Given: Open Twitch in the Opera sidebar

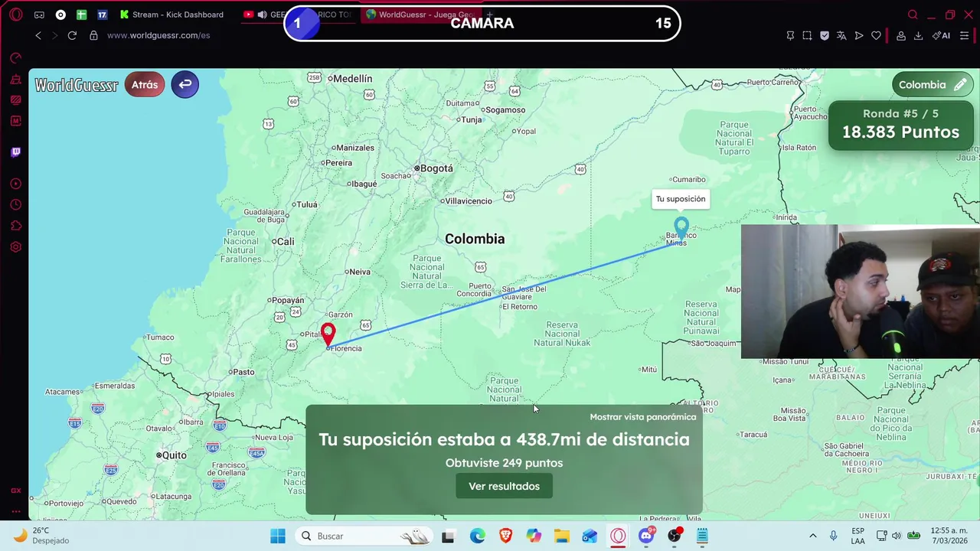Looking at the screenshot, I should tap(15, 152).
